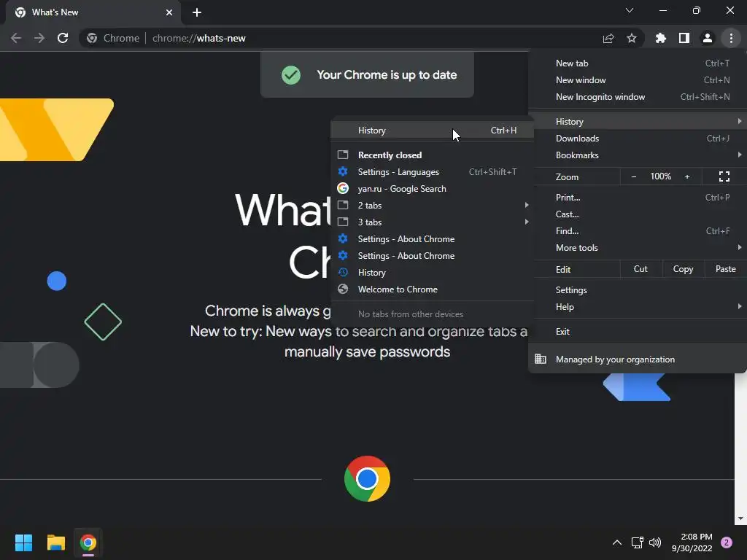The height and width of the screenshot is (560, 747).
Task: Open Downloads from the menu
Action: click(639, 138)
